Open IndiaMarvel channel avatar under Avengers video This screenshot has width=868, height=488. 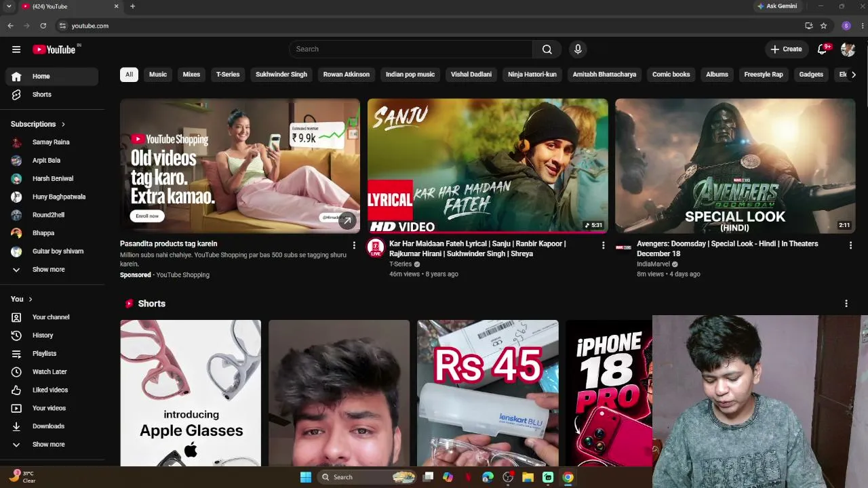[x=623, y=248]
